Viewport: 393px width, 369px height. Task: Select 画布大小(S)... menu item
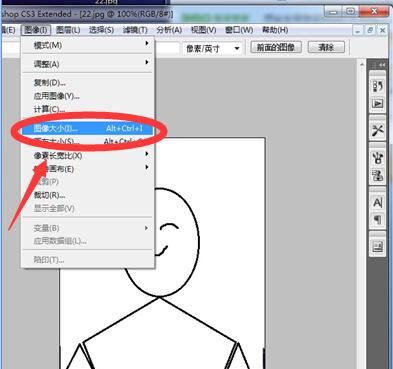tap(87, 141)
